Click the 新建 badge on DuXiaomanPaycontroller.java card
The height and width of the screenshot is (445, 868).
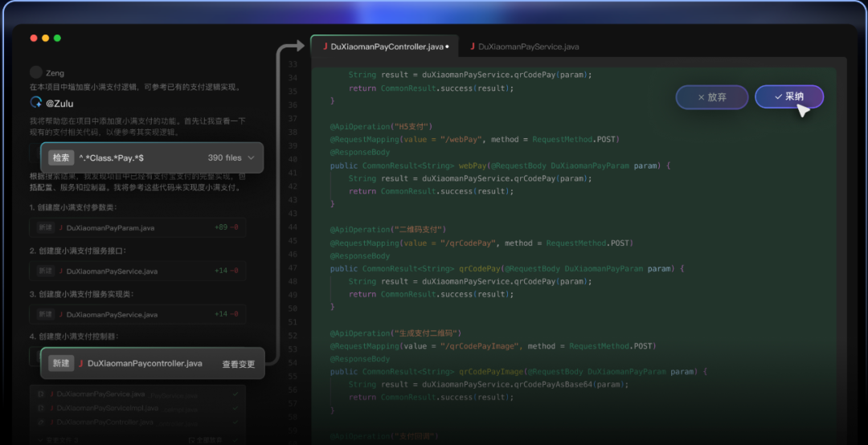click(x=61, y=363)
